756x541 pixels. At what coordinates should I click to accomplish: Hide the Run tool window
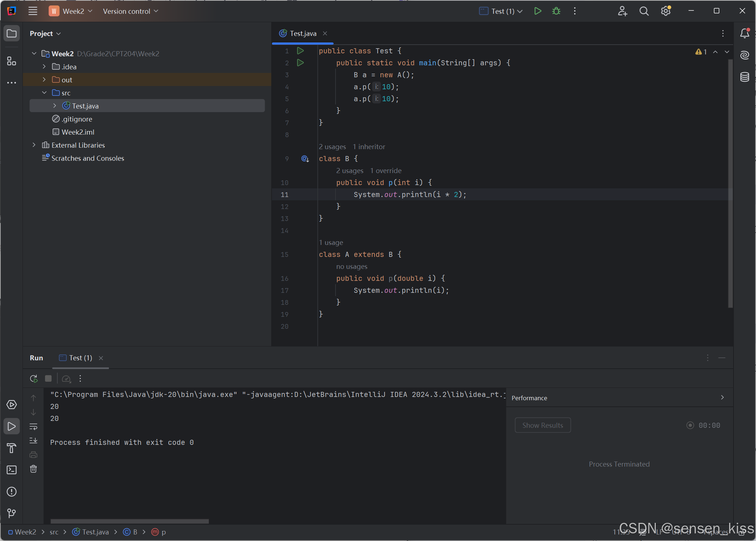click(x=722, y=358)
